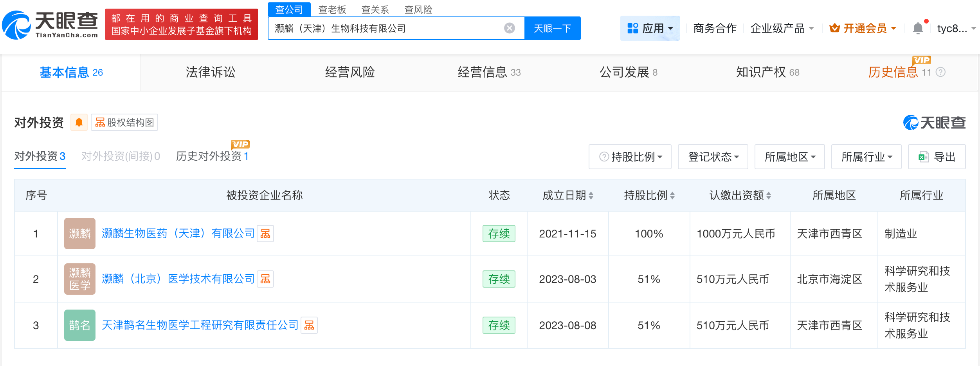Clear the search box text
The image size is (980, 366).
pos(509,28)
